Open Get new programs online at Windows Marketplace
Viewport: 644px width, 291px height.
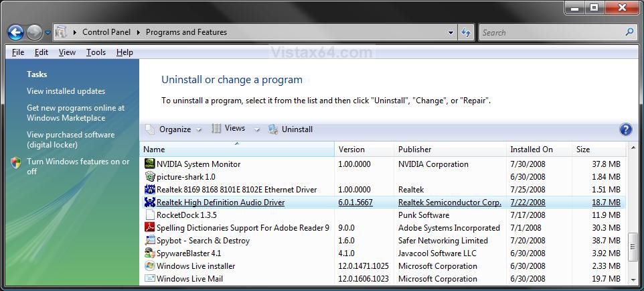[x=76, y=113]
